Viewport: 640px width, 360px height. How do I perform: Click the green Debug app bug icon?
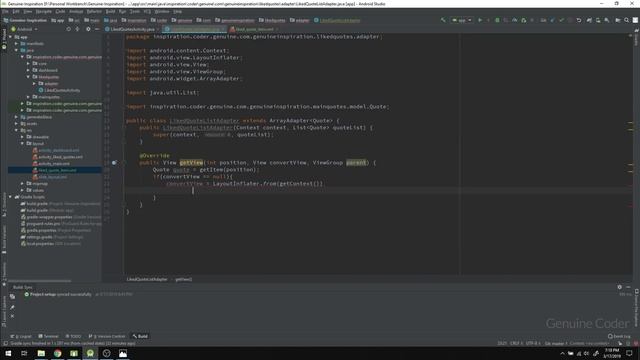pyautogui.click(x=497, y=20)
